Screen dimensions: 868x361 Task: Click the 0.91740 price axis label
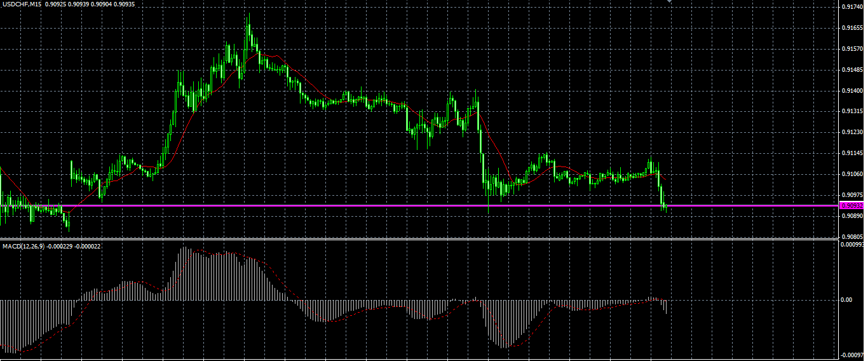click(851, 7)
